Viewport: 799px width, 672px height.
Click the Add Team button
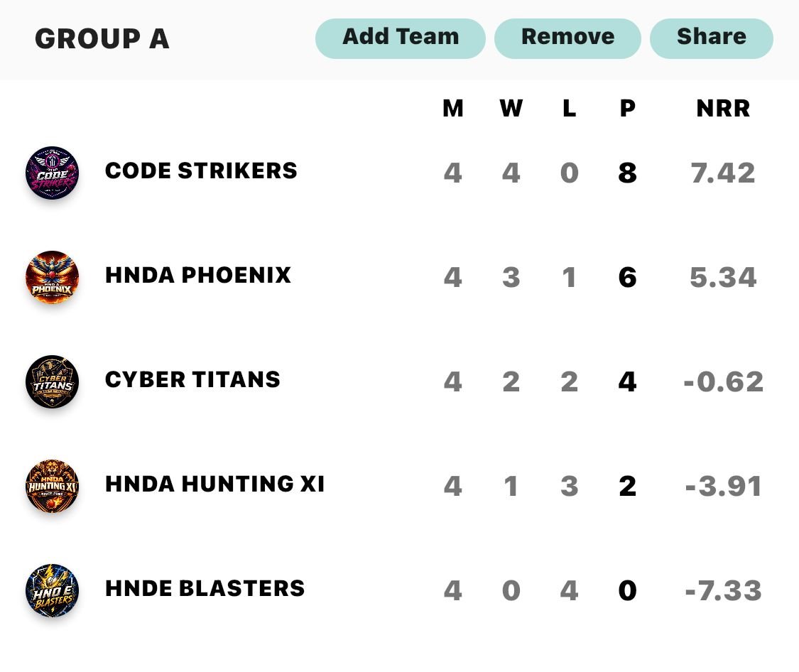[x=401, y=38]
